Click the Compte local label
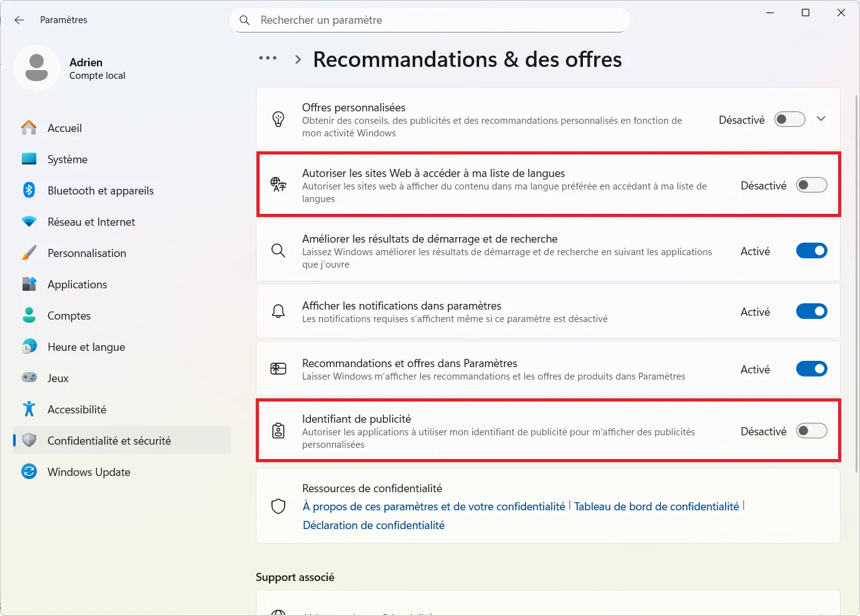 [x=97, y=76]
